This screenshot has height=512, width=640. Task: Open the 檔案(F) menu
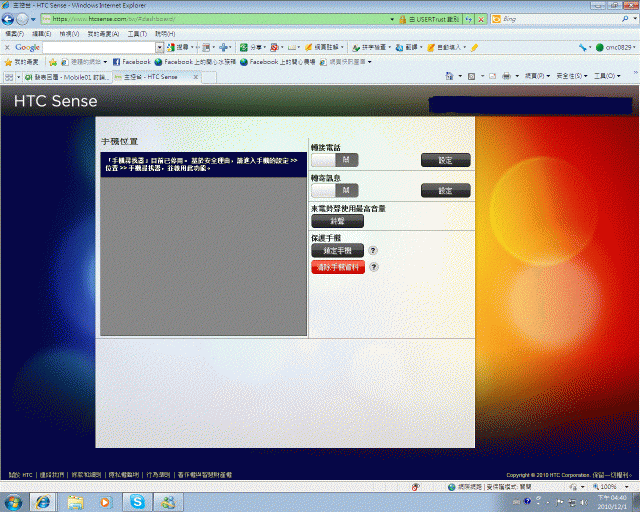[14, 34]
